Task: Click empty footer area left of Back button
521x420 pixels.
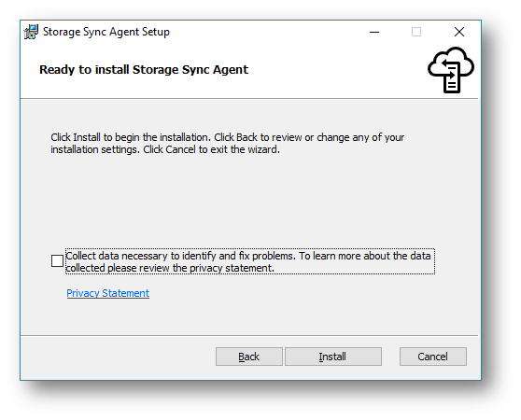Action: (x=117, y=357)
